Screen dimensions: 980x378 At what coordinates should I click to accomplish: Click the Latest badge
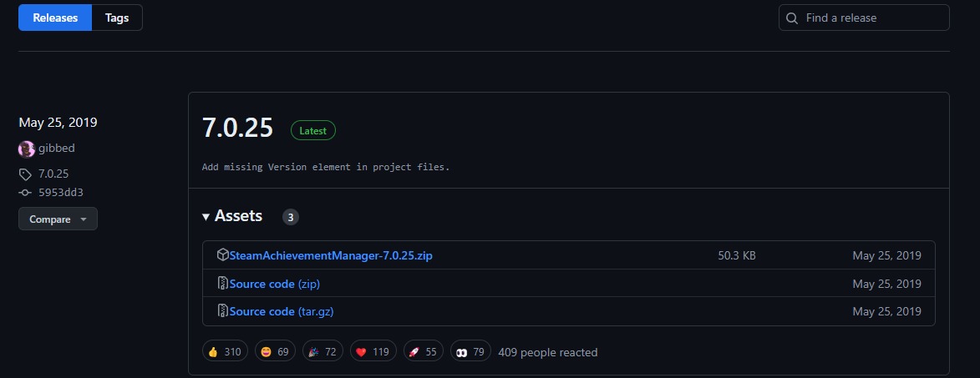coord(313,131)
